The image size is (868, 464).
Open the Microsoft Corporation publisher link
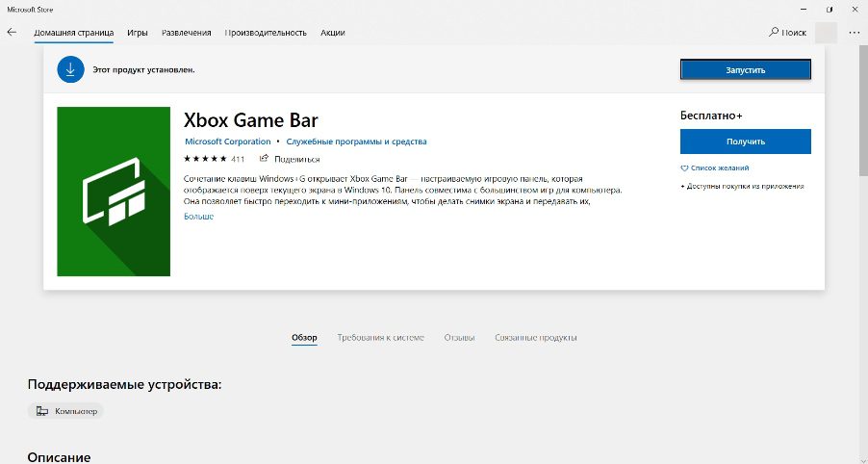[228, 142]
